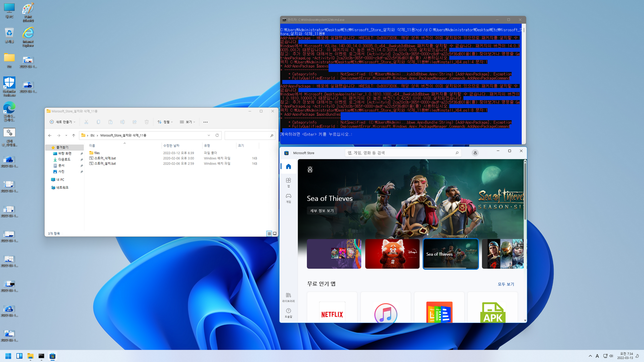The height and width of the screenshot is (362, 644).
Task: Open Paint (classic) desktop shortcut
Action: [28, 12]
